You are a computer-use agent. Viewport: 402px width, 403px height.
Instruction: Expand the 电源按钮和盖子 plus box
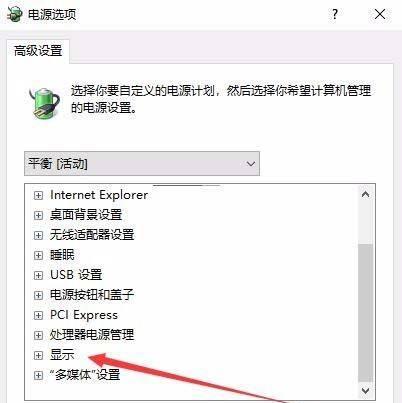click(x=38, y=295)
